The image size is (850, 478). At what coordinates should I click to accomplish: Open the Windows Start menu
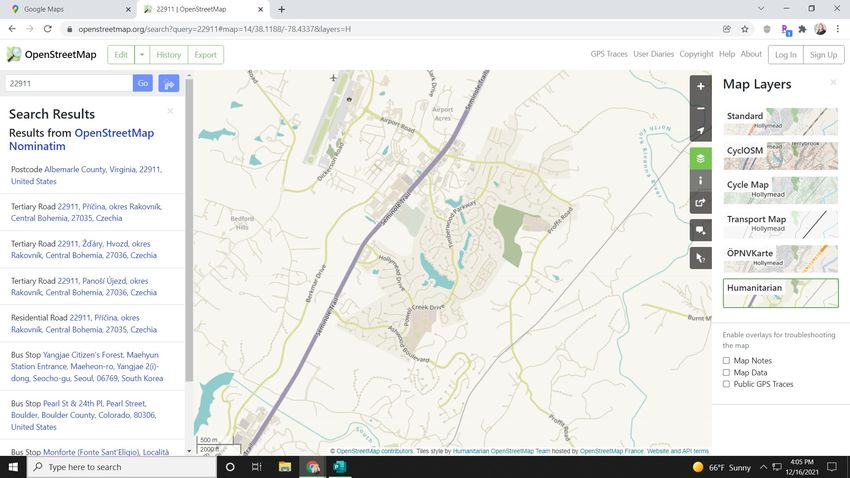coord(13,467)
